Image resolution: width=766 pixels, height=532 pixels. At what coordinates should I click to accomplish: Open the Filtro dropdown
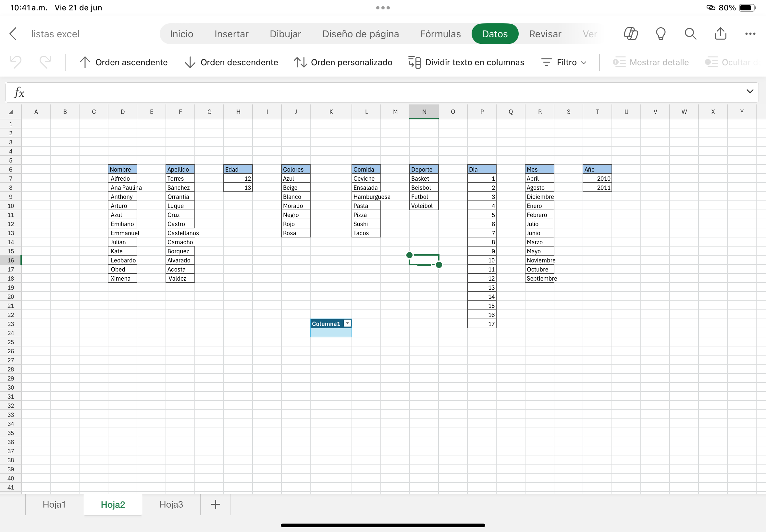tap(563, 62)
